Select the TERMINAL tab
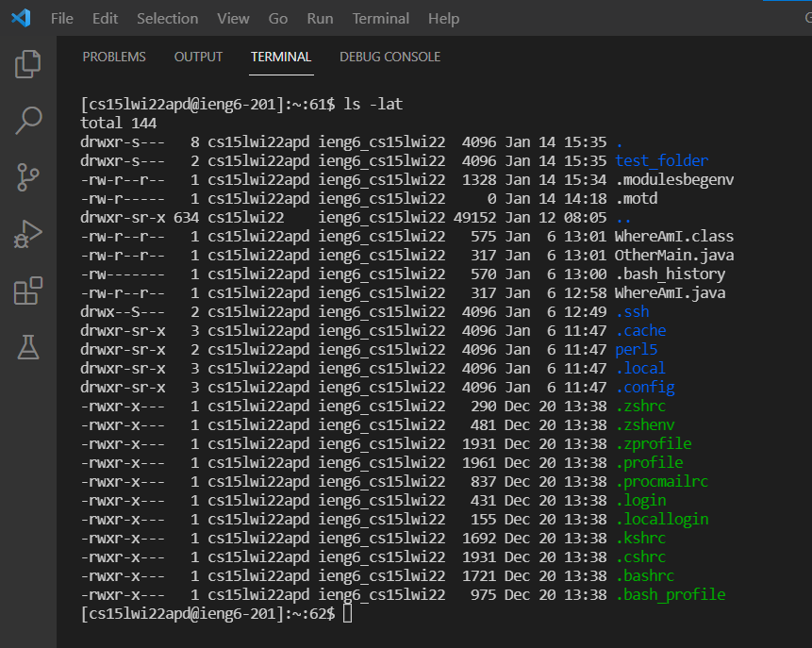This screenshot has width=812, height=648. [x=280, y=57]
